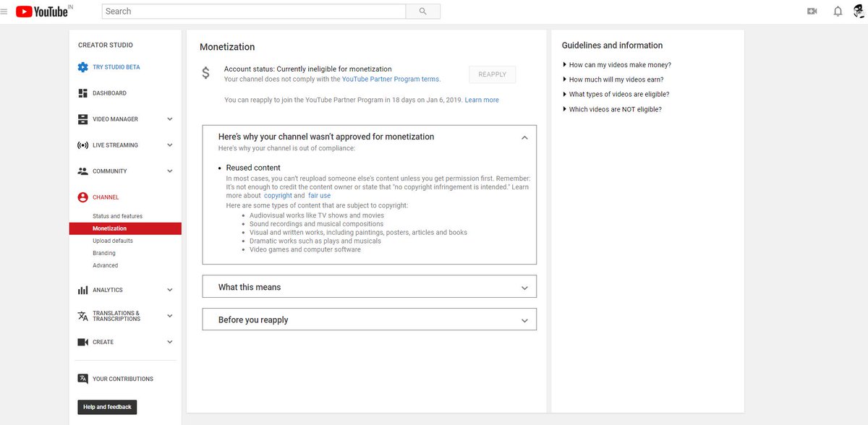Click the Translations & Transcriptions icon
This screenshot has height=425, width=868.
coord(82,316)
